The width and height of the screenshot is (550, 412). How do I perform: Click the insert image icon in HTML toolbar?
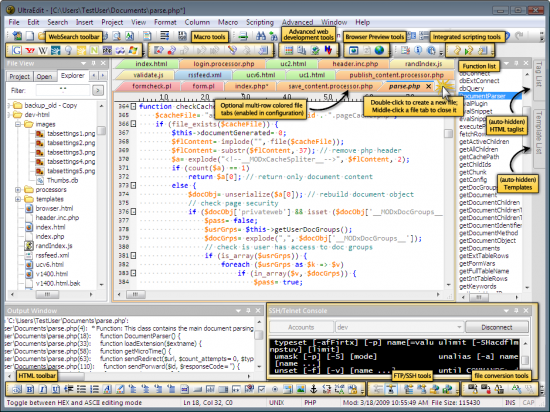(x=301, y=389)
